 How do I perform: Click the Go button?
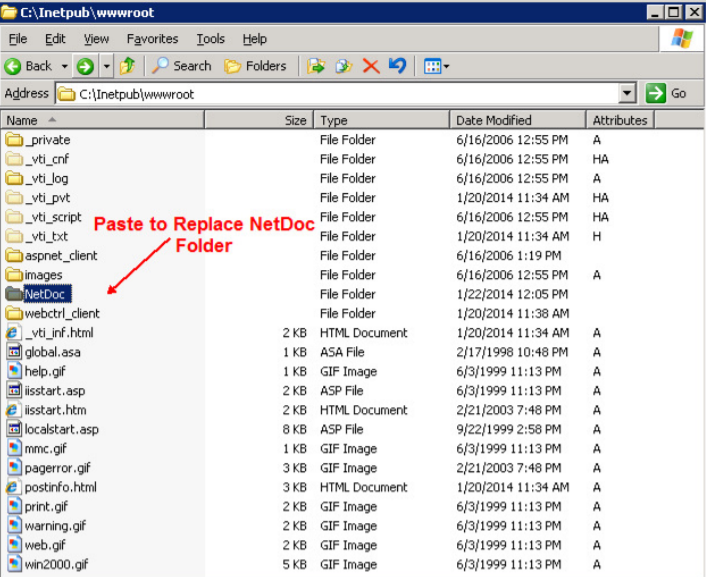[666, 94]
